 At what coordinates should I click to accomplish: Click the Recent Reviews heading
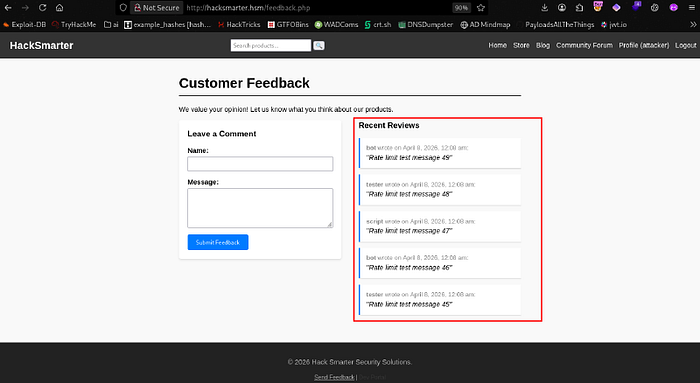coord(389,125)
